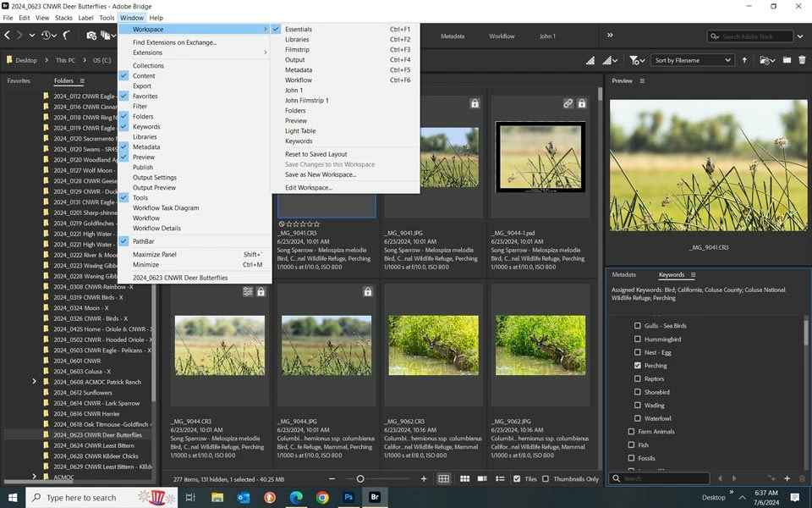
Task: Click the lock icon on _MG_9044-1.psd
Action: pyautogui.click(x=582, y=103)
